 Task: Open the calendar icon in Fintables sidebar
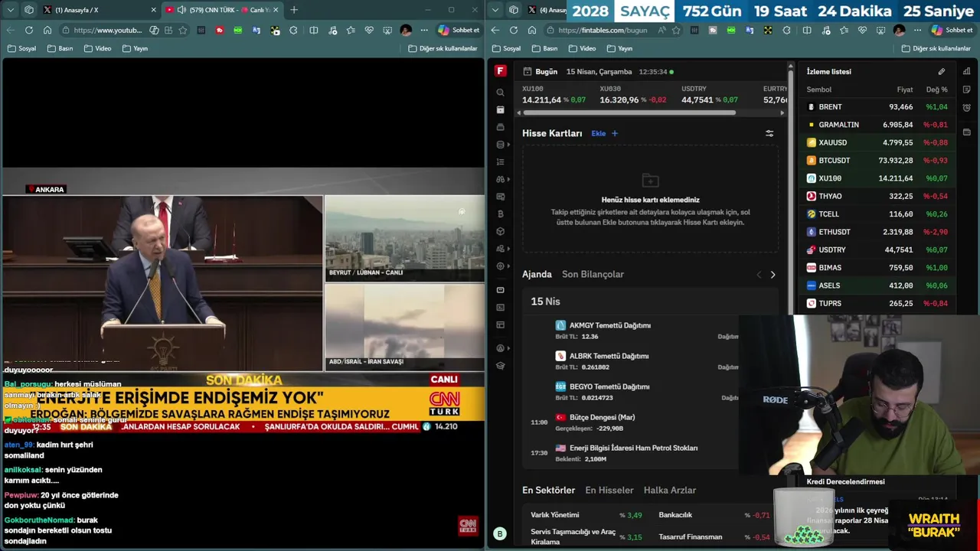(x=500, y=110)
